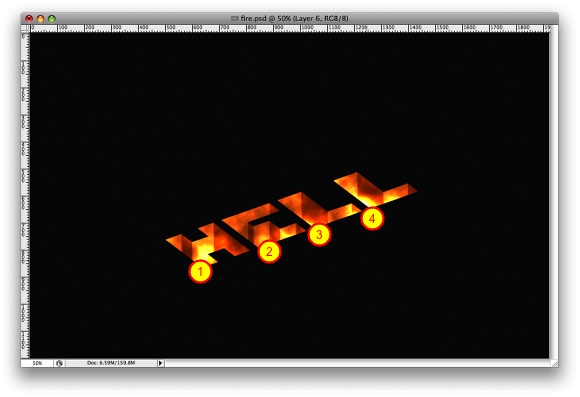The image size is (580, 397).
Task: Click the Doc: 6.59M/159.8M status info
Action: (111, 363)
